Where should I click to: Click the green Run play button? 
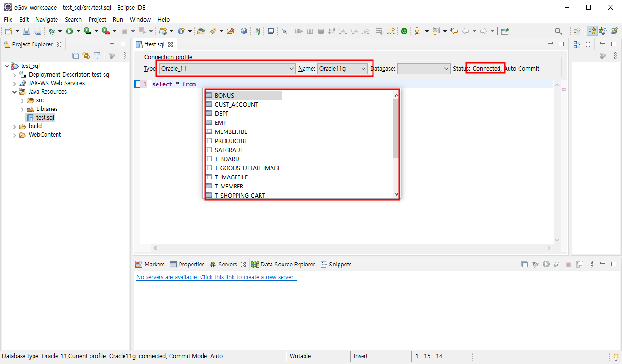point(69,31)
